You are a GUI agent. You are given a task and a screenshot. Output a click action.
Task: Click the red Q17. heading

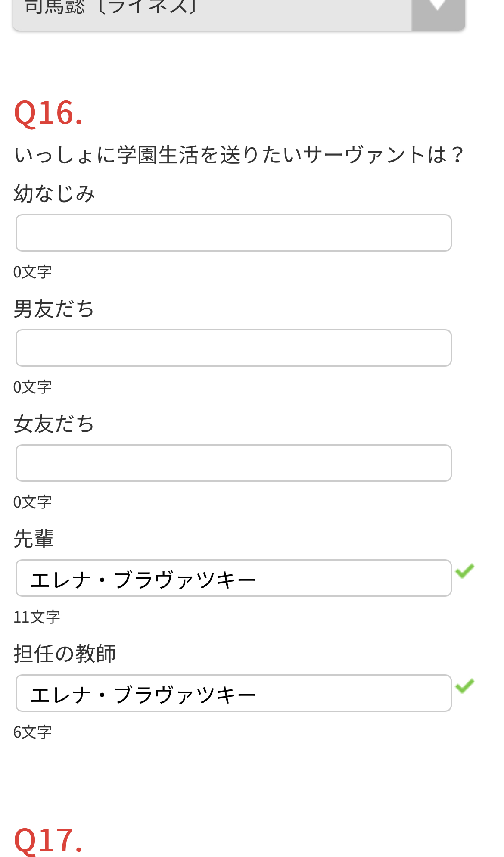[x=48, y=840]
